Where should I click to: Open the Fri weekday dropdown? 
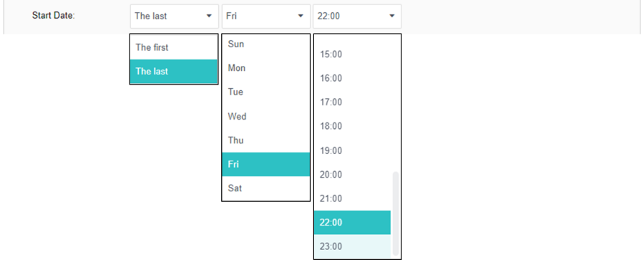tap(265, 16)
